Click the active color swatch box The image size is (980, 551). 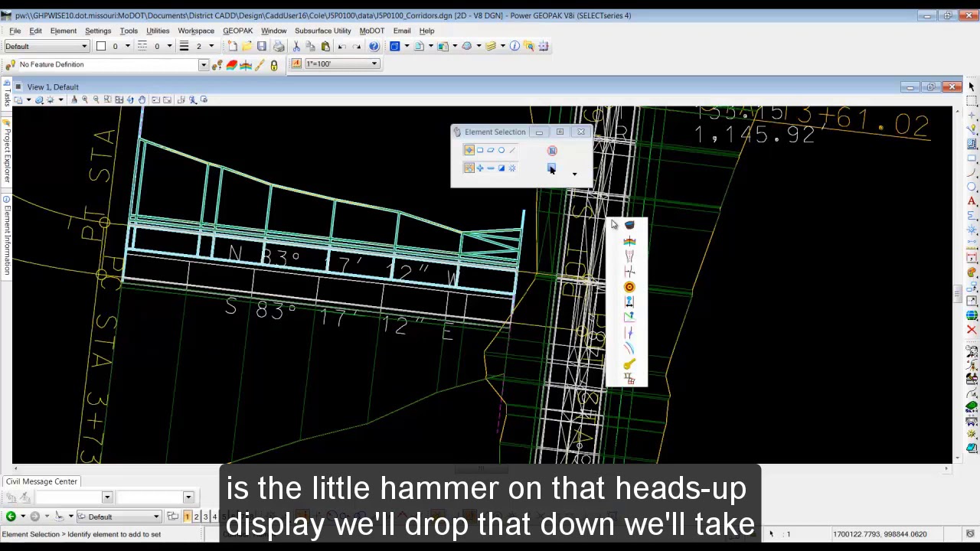(x=100, y=46)
